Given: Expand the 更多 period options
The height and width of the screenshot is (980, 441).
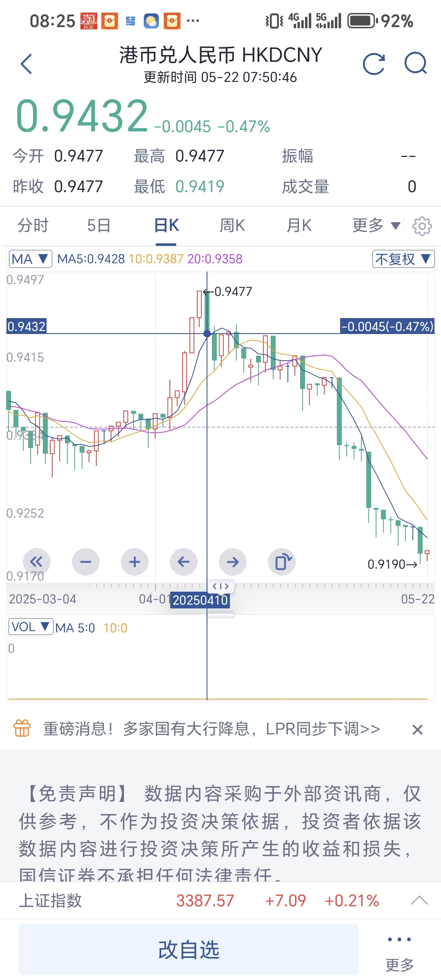Looking at the screenshot, I should [376, 225].
